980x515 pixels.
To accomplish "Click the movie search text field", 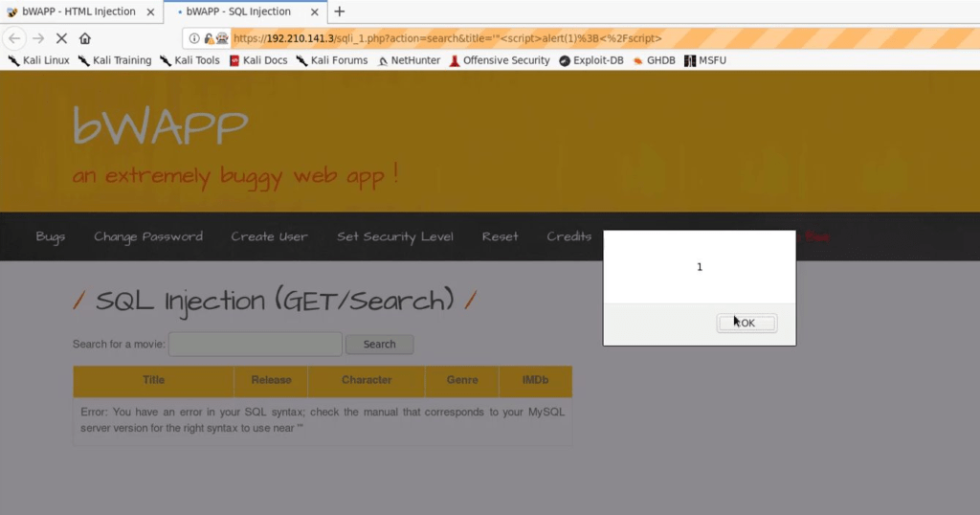I will [x=255, y=345].
